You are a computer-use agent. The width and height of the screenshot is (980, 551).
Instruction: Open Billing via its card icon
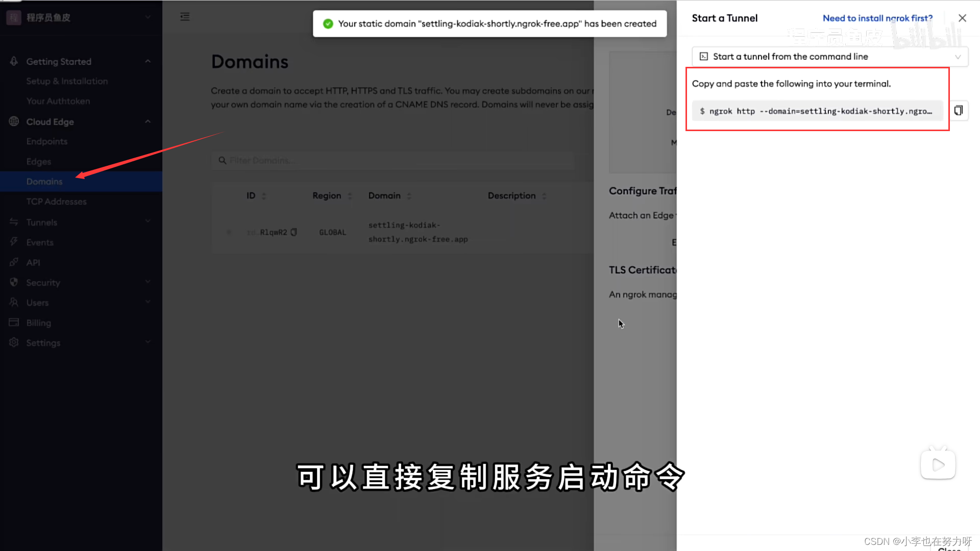tap(14, 322)
